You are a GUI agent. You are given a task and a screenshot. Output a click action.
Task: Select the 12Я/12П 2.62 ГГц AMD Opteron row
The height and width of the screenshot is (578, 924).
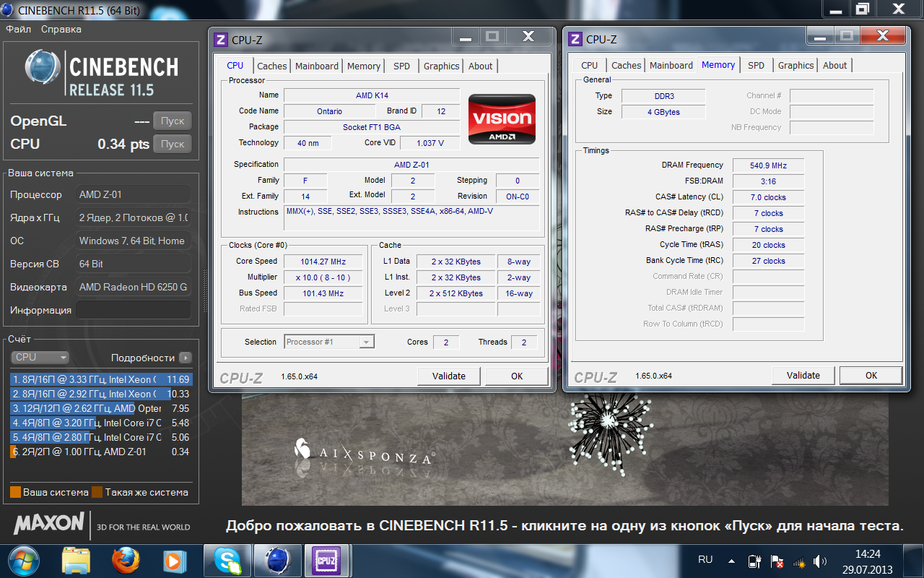coord(101,408)
